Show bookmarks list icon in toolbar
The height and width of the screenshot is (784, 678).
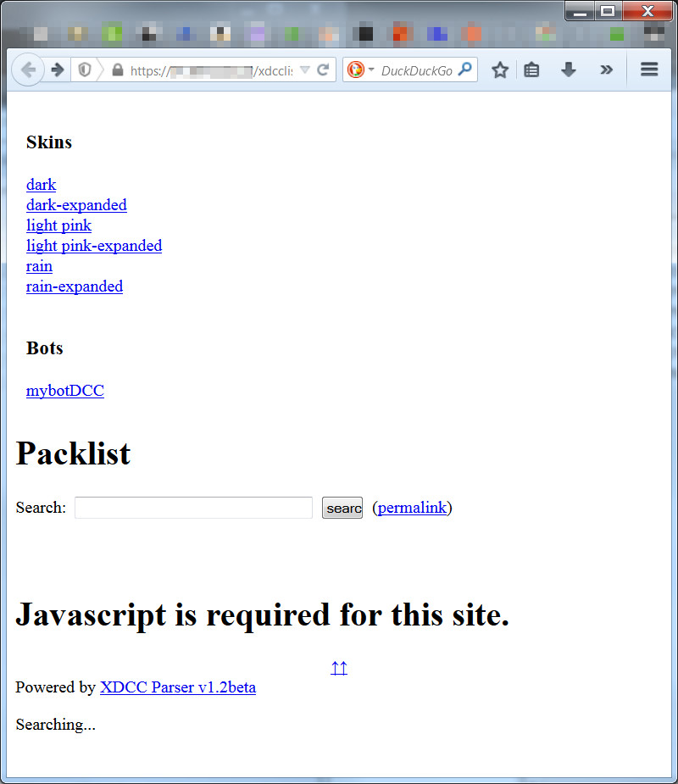[531, 70]
